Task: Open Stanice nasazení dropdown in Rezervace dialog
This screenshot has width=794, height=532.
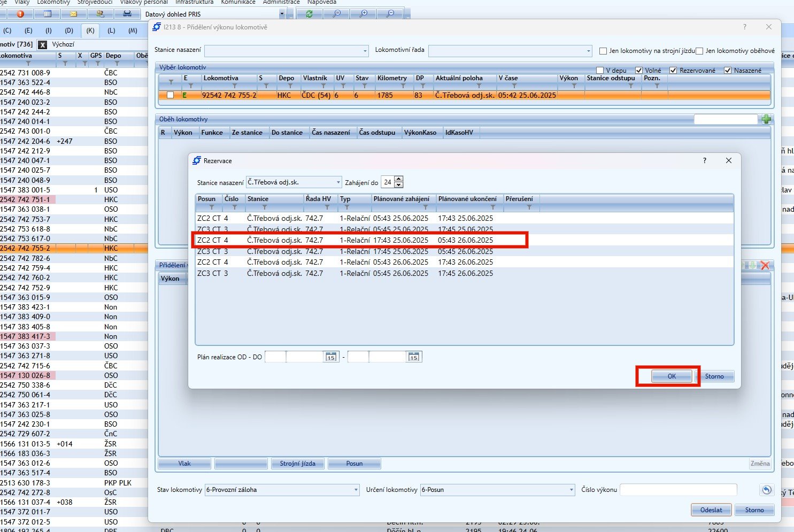Action: coord(338,183)
